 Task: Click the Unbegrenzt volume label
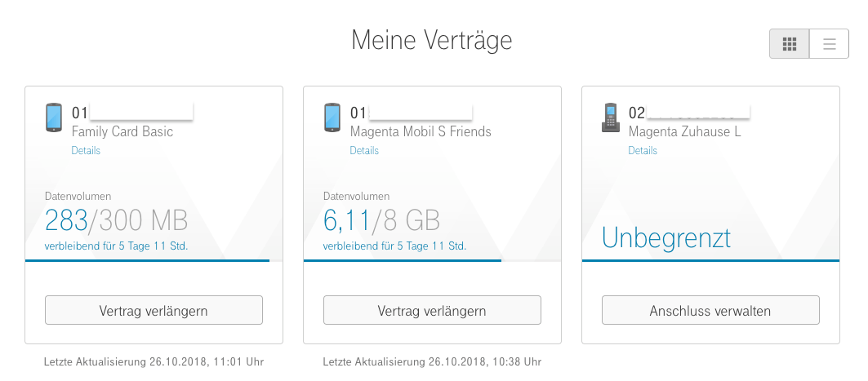tap(666, 238)
